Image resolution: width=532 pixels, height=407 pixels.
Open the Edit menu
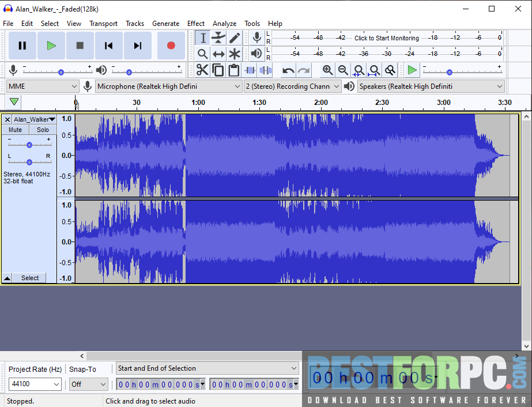click(x=27, y=24)
